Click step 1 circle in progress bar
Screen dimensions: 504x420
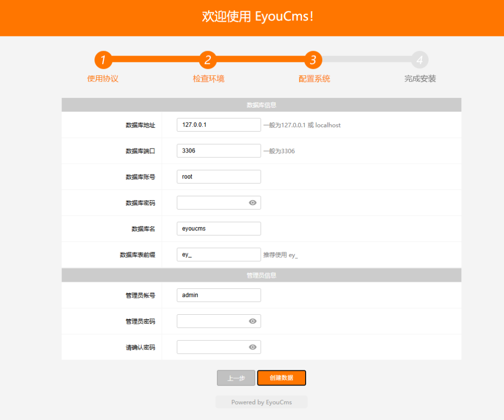coord(103,60)
